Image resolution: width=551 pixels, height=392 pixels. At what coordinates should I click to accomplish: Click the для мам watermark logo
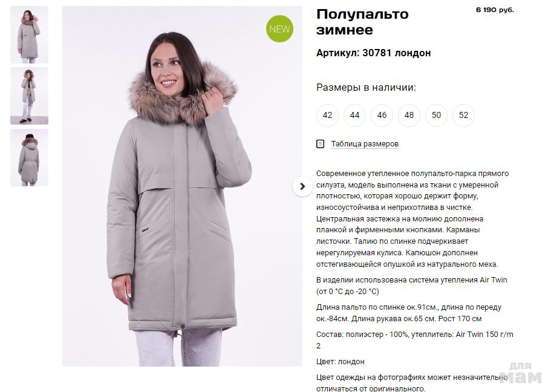tap(520, 373)
